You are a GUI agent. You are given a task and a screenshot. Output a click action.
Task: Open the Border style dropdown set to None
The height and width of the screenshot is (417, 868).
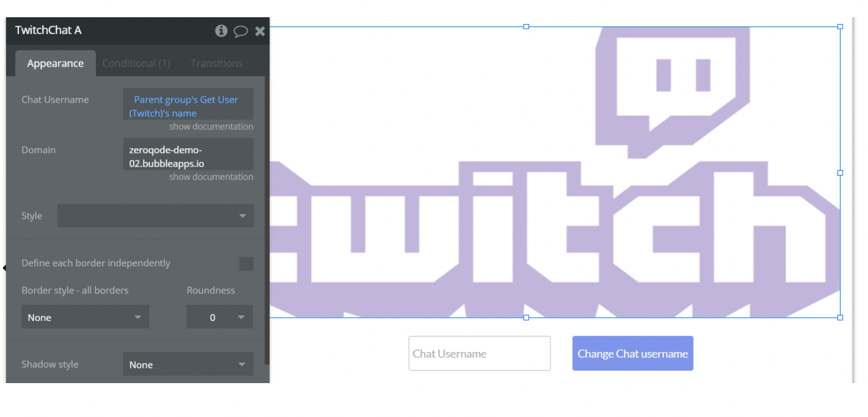85,317
